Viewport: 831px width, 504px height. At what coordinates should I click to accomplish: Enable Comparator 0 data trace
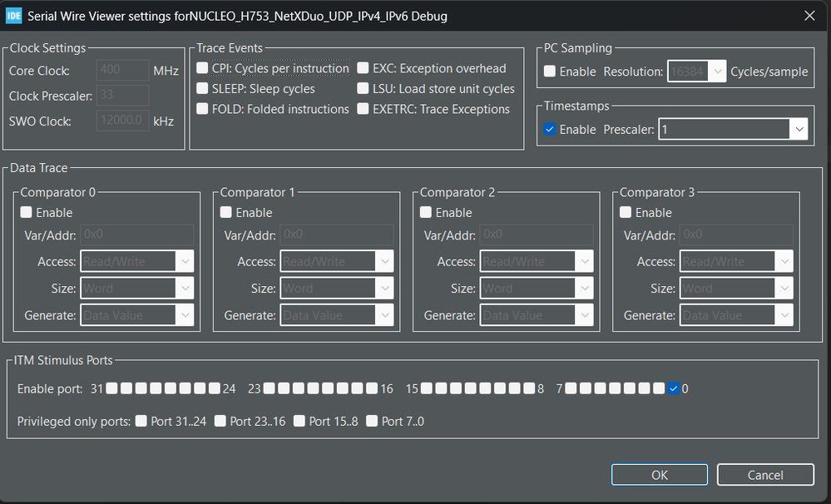(x=27, y=213)
